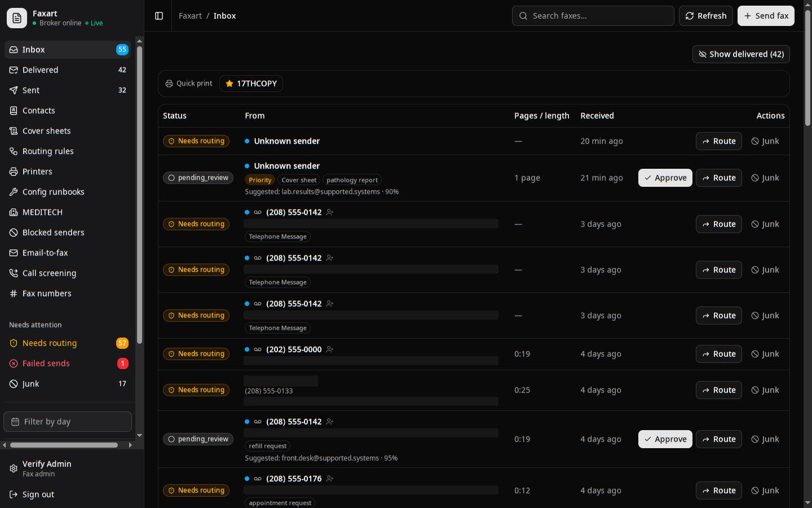
Task: Junk the (202) 555-0000 message
Action: click(765, 354)
